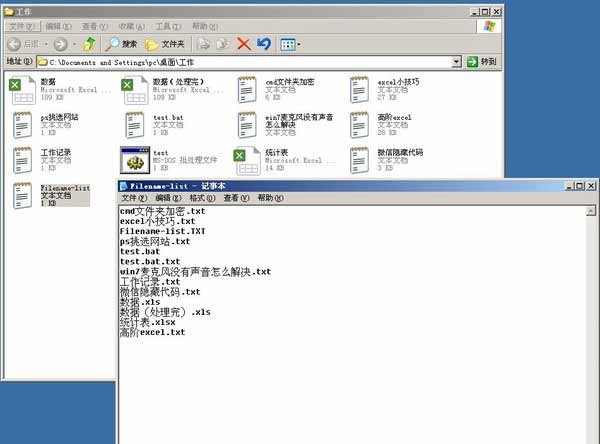Click the line 'Filename-list.TXT' in Notepad

(x=162, y=231)
